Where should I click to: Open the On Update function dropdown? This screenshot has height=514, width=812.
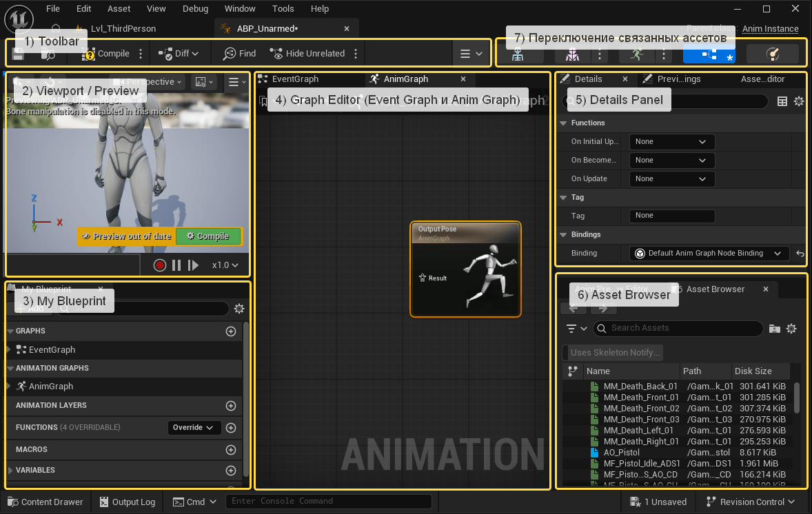671,178
